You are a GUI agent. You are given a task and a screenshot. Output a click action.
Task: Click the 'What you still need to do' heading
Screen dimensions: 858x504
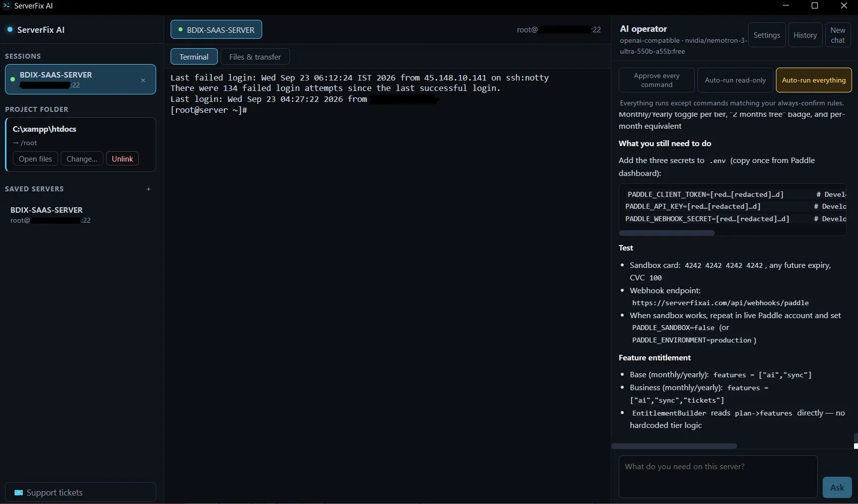pos(665,143)
